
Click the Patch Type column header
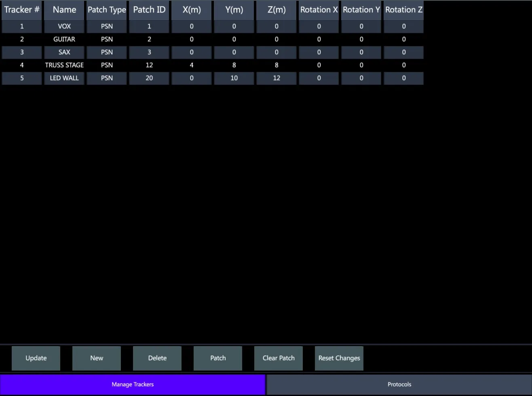pos(107,10)
